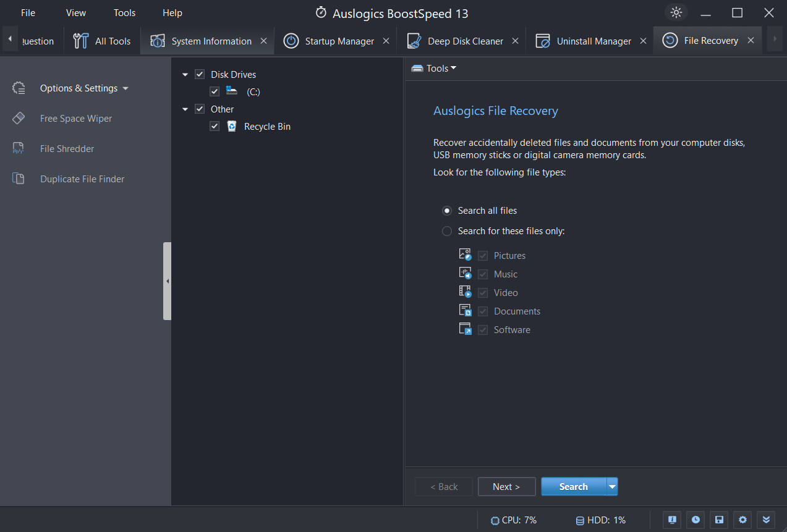
Task: Select the Search all files radio button
Action: [x=447, y=211]
